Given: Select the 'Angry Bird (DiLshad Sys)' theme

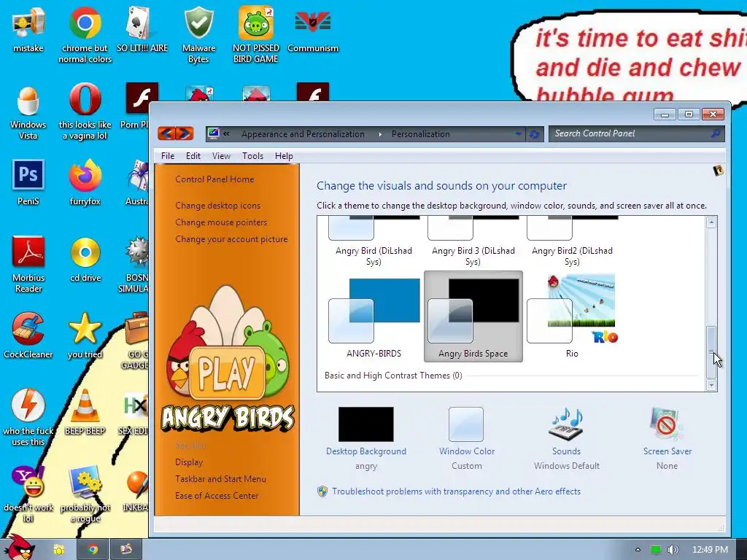Looking at the screenshot, I should pos(374,241).
